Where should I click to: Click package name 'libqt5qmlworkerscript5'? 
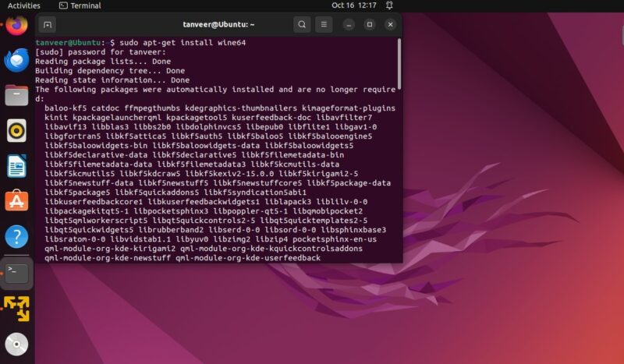(x=96, y=221)
